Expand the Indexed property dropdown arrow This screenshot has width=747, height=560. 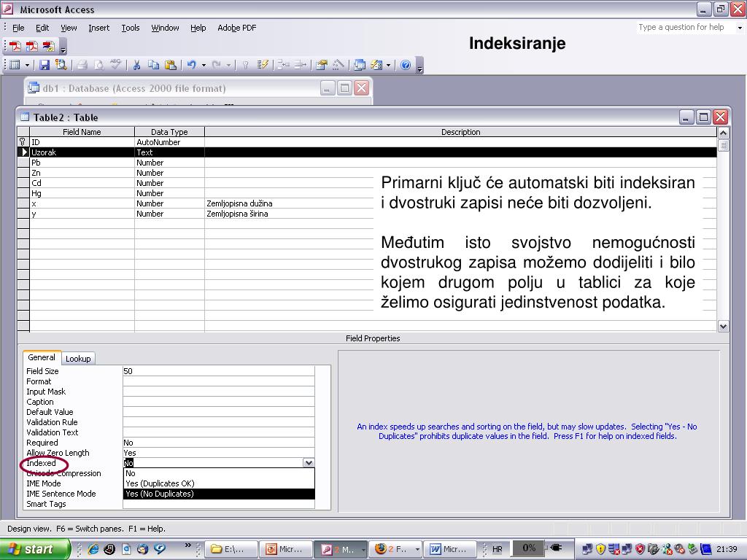(309, 463)
